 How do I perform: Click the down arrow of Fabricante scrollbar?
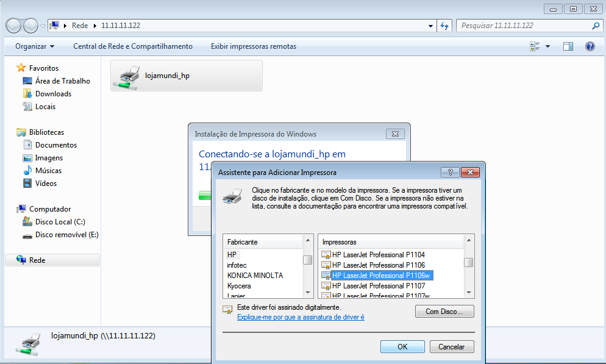tap(308, 293)
